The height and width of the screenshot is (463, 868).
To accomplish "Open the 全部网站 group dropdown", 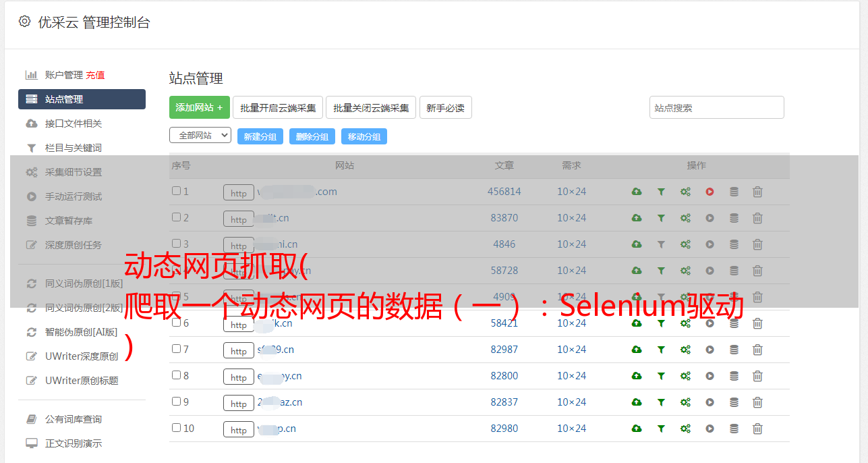I will [200, 136].
